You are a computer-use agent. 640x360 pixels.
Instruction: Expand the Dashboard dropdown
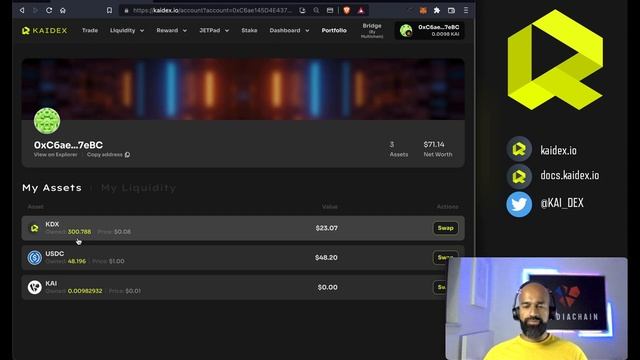tap(289, 30)
